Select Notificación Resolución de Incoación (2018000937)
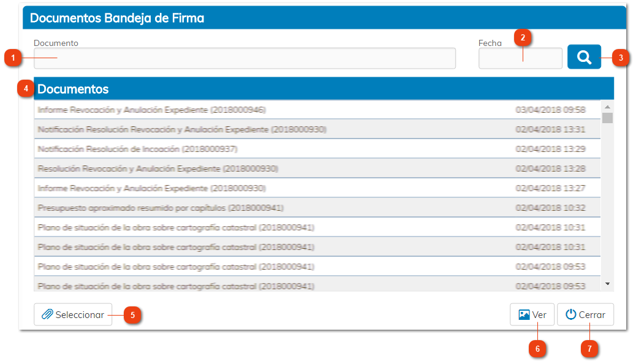The height and width of the screenshot is (364, 636). coord(245,148)
